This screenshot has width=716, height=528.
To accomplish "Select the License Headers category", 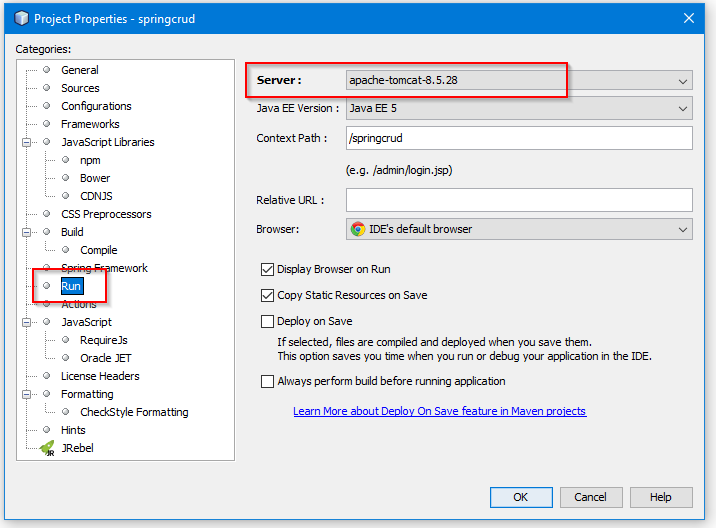I will click(x=100, y=376).
